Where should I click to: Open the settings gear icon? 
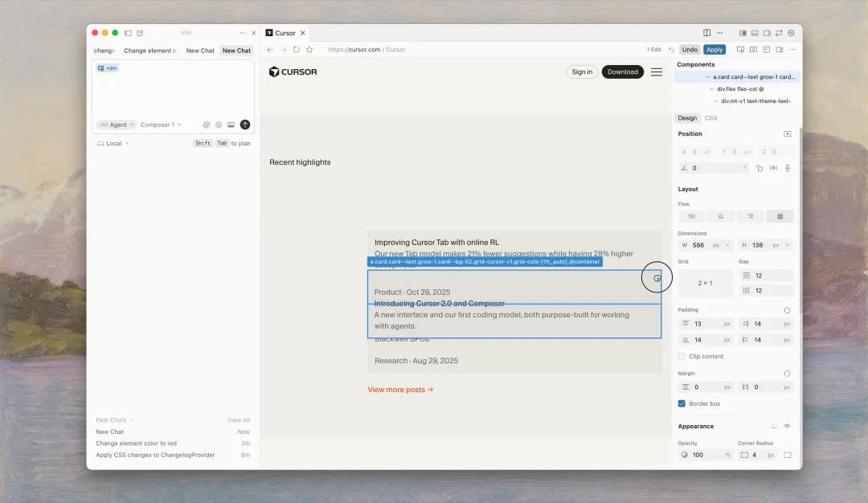click(x=791, y=33)
